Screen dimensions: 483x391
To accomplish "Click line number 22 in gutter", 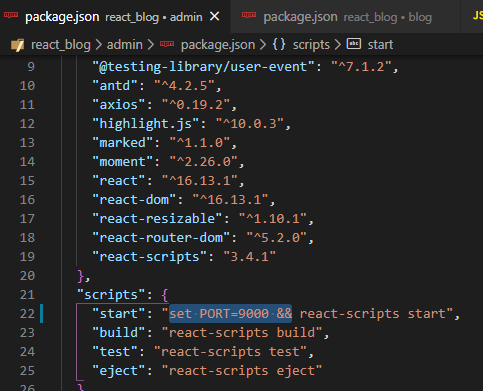I will 27,314.
